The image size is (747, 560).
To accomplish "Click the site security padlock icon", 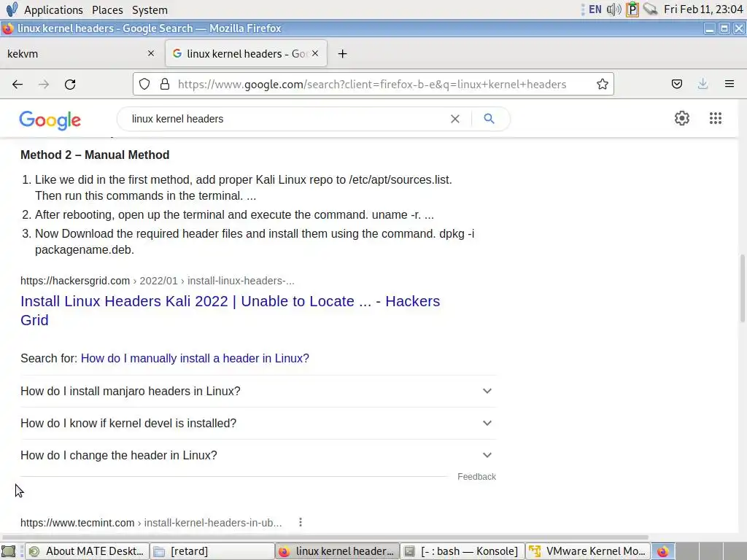I will 165,85.
